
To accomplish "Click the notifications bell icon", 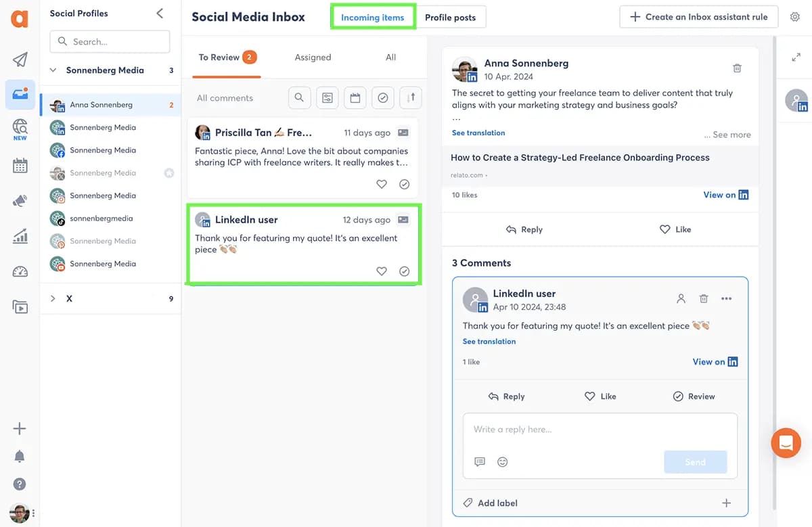I will [x=20, y=457].
